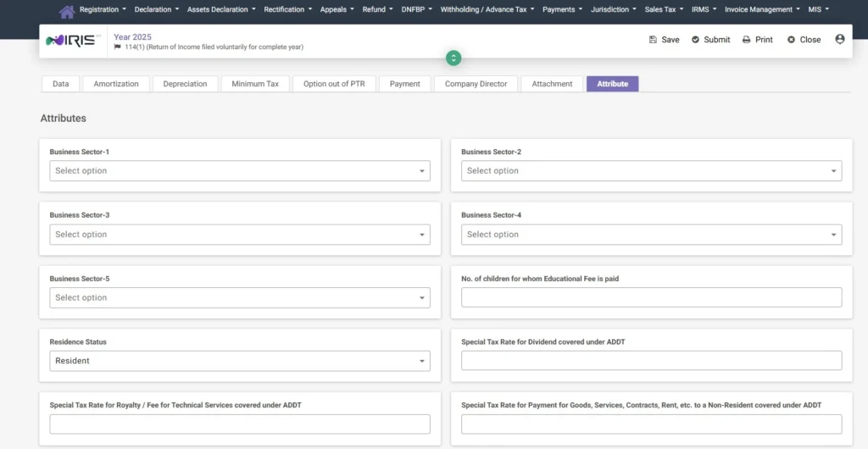Open Residence Status dropdown
Viewport: 868px width, 449px height.
pos(240,361)
